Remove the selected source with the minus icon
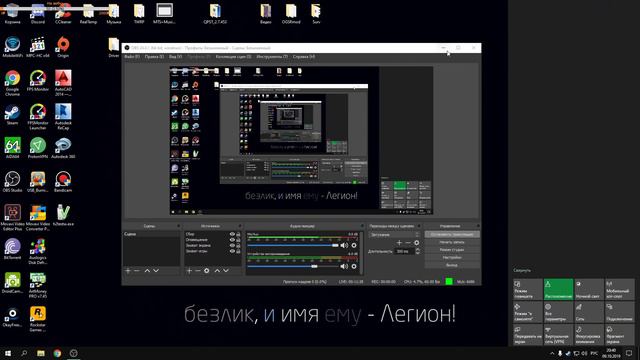640x360 pixels. [198, 271]
